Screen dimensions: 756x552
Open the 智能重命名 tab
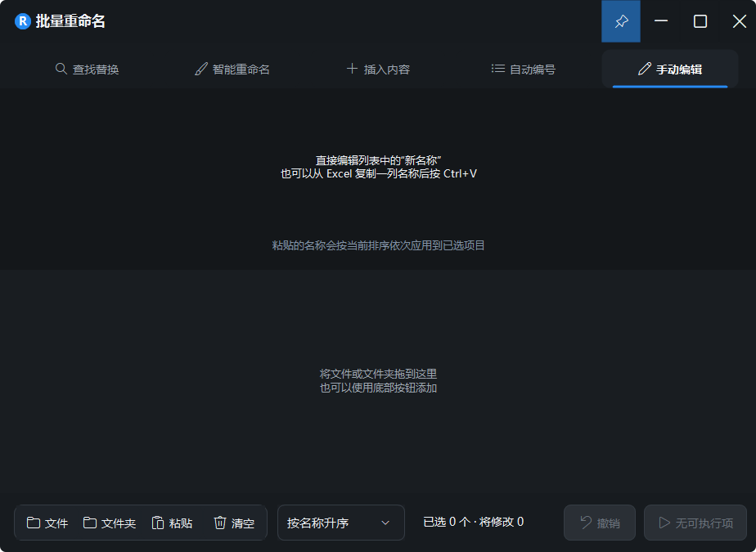point(232,70)
